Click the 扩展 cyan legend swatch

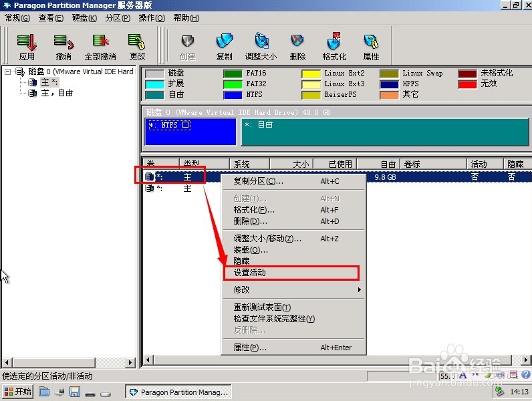[154, 84]
